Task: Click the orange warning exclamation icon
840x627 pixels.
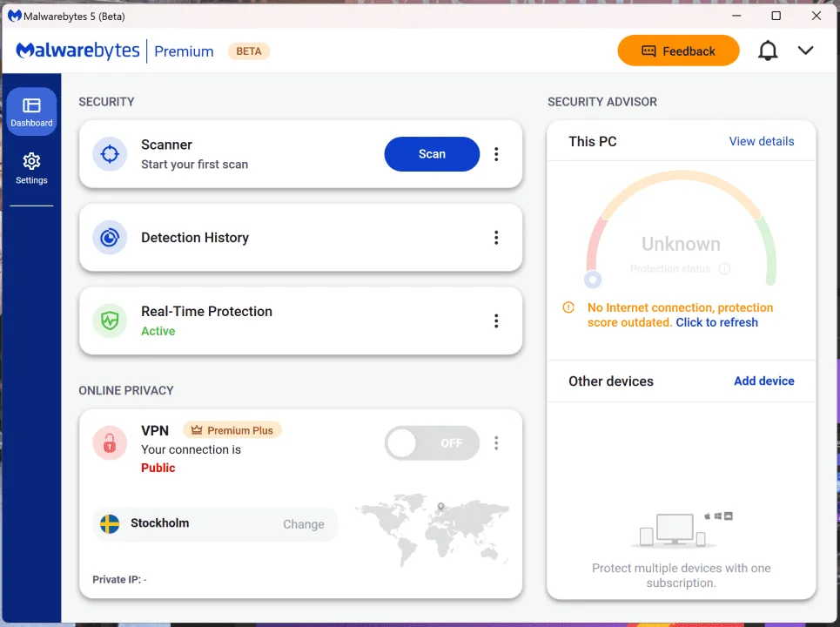Action: tap(568, 307)
